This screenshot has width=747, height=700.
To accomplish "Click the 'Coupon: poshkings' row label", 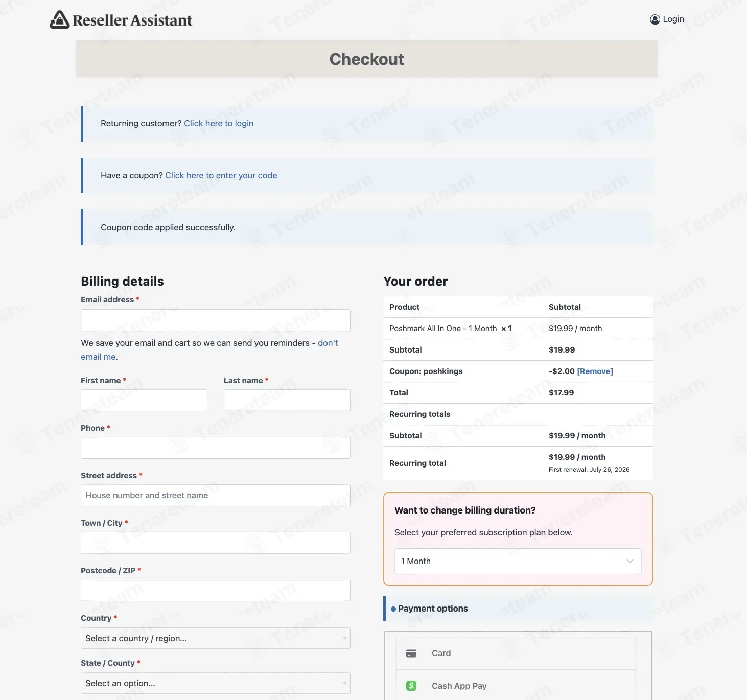I will tap(426, 371).
